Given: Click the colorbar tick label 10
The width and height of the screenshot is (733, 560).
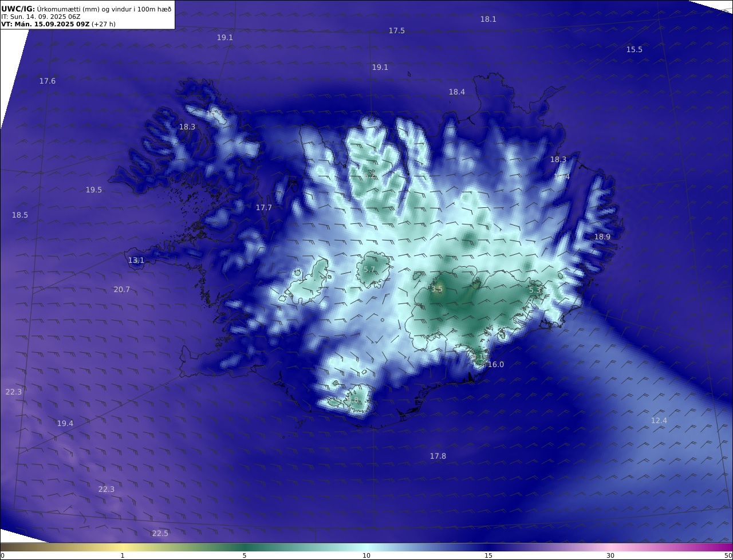Looking at the screenshot, I should 366,555.
